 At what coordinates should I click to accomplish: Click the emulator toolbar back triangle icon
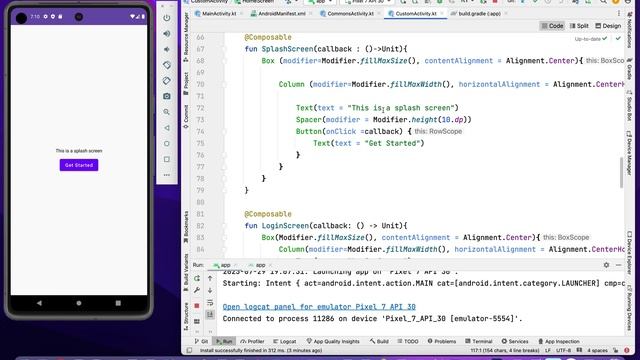(x=167, y=128)
